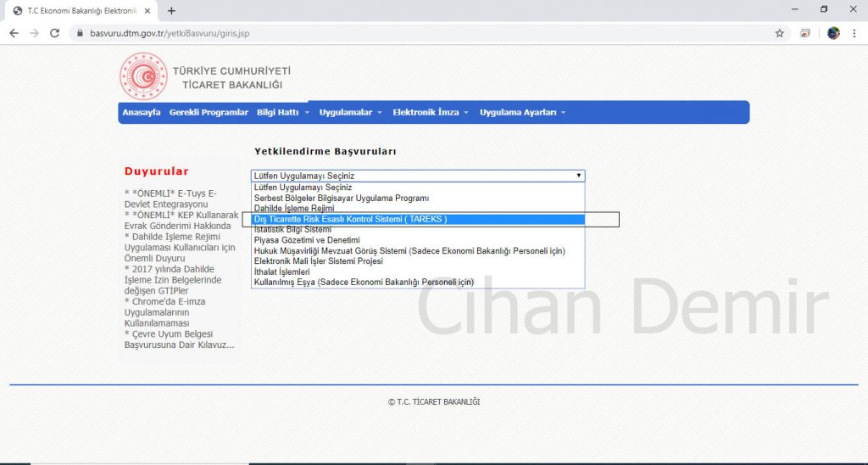Restore down the browser window
The image size is (868, 465).
pyautogui.click(x=824, y=9)
